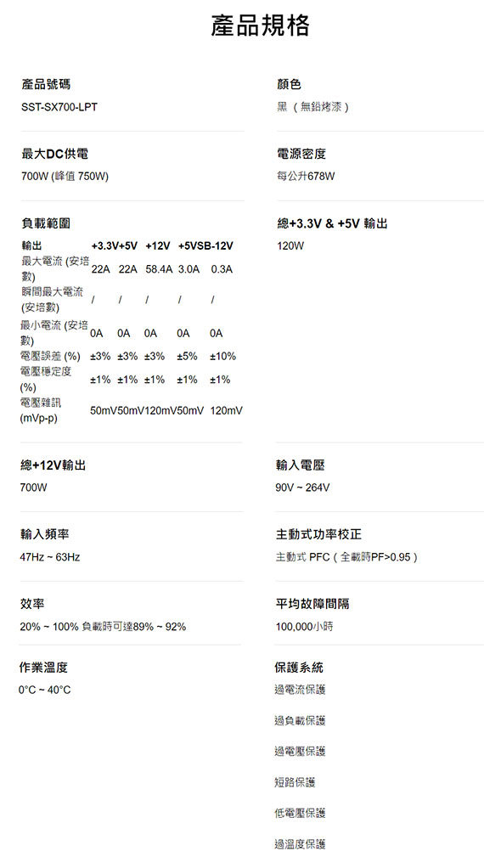
Task: Click the 產品號碼 label
Action: coord(46,84)
